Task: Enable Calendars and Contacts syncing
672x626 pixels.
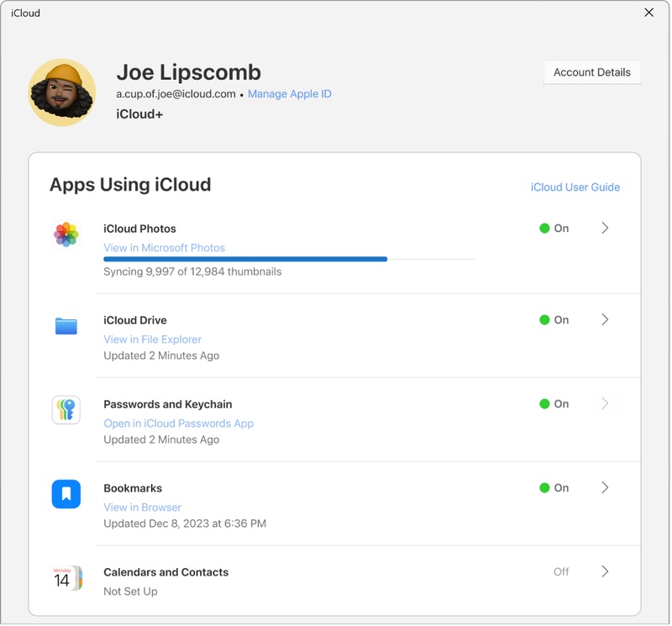Action: (560, 571)
